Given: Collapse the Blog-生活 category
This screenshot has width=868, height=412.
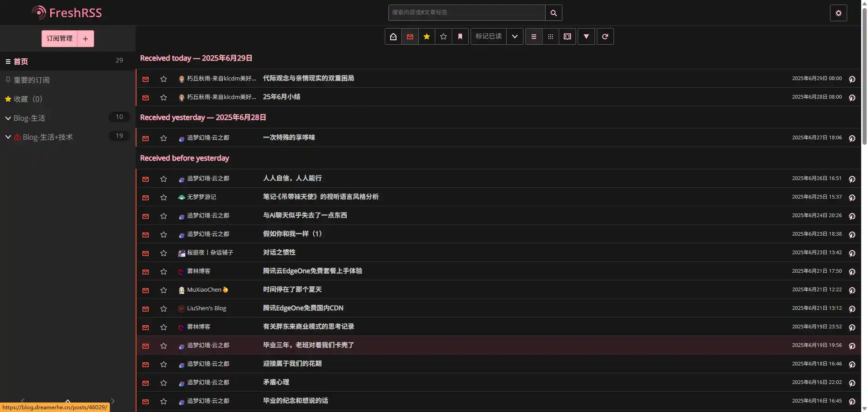Looking at the screenshot, I should (8, 118).
